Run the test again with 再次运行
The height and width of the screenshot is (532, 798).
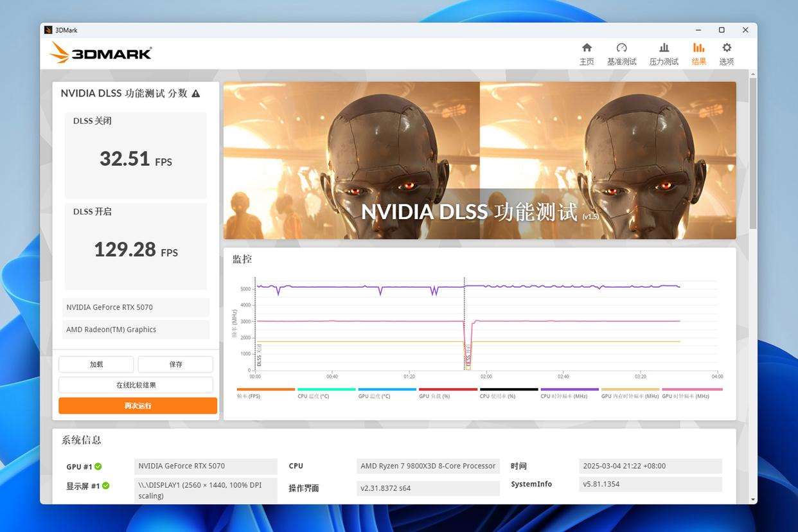137,405
